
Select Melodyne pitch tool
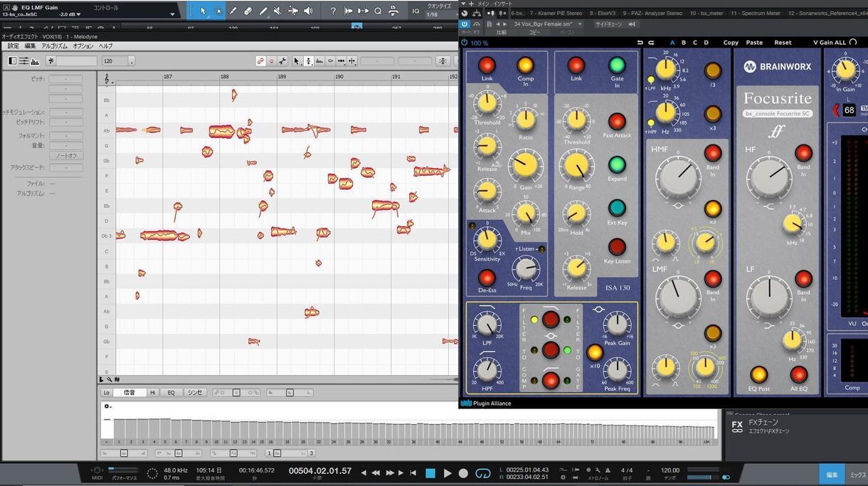pos(308,61)
